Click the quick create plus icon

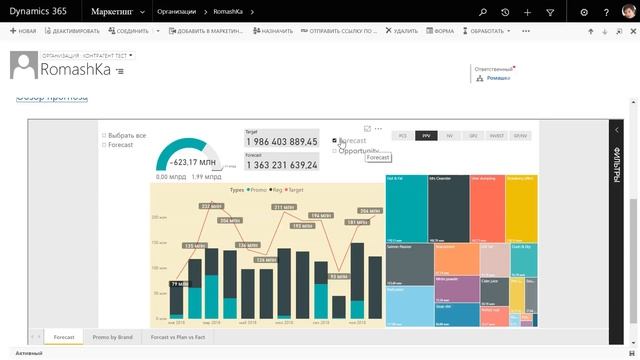coord(527,12)
